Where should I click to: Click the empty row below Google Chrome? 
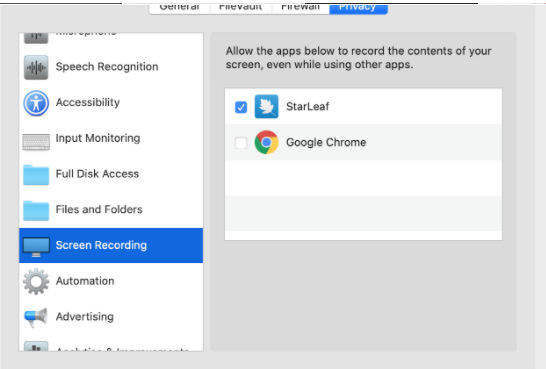[363, 178]
